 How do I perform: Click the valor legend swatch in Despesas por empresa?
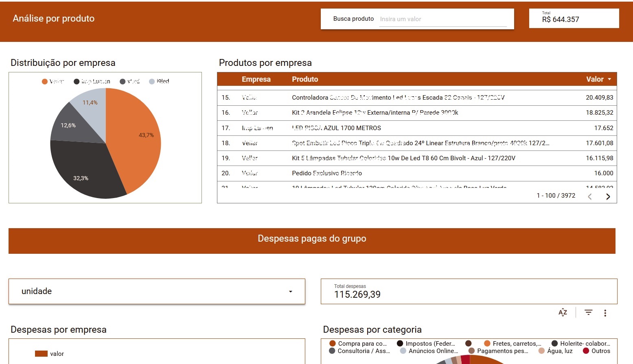pyautogui.click(x=41, y=354)
